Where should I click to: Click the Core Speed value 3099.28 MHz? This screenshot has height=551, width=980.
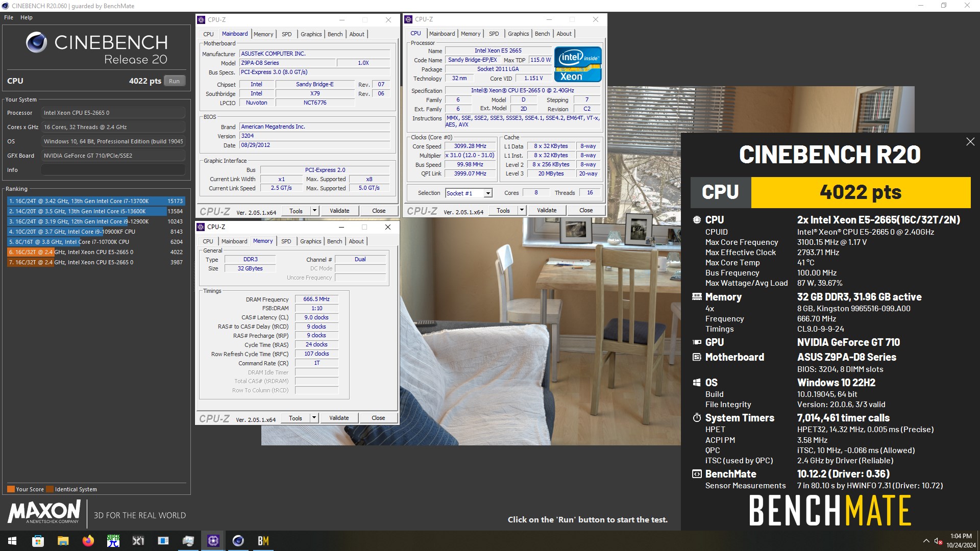click(x=470, y=146)
